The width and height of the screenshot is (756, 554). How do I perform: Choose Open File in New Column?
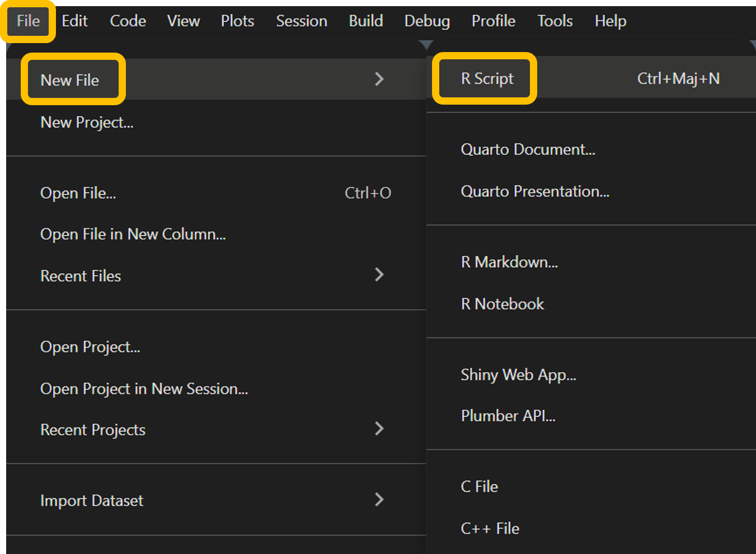tap(133, 234)
